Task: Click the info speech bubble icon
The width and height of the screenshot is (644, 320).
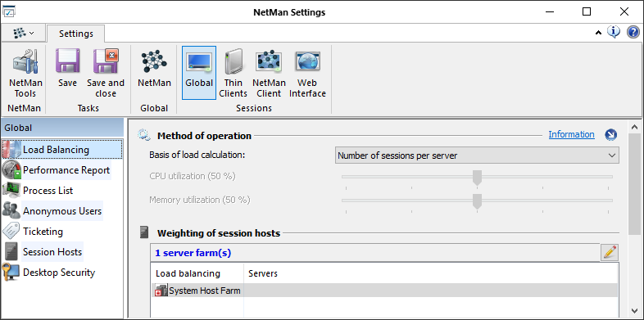Action: [614, 32]
